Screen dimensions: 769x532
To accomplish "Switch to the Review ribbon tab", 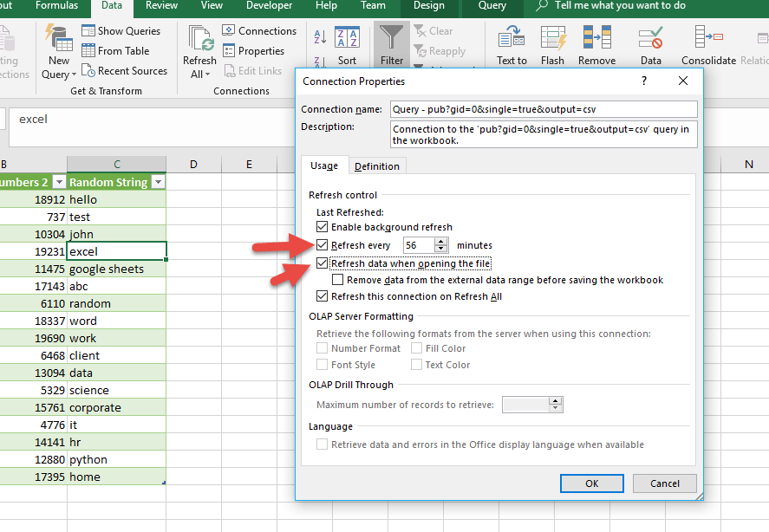I will 161,5.
